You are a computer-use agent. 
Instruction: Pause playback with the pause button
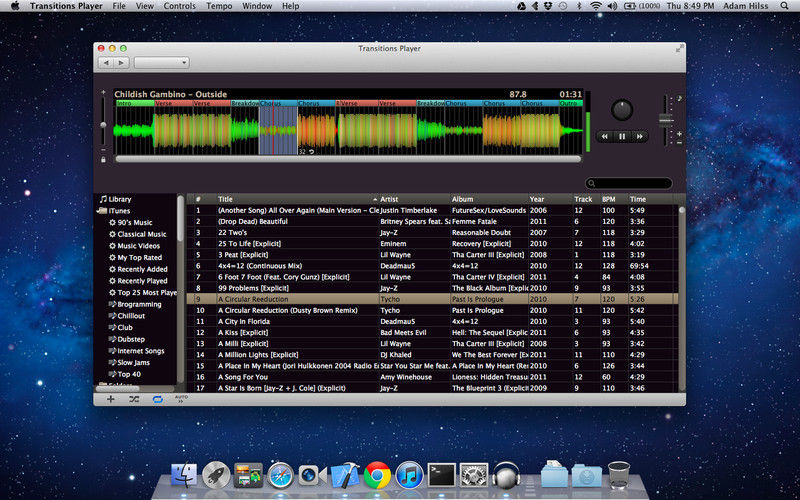tap(622, 136)
